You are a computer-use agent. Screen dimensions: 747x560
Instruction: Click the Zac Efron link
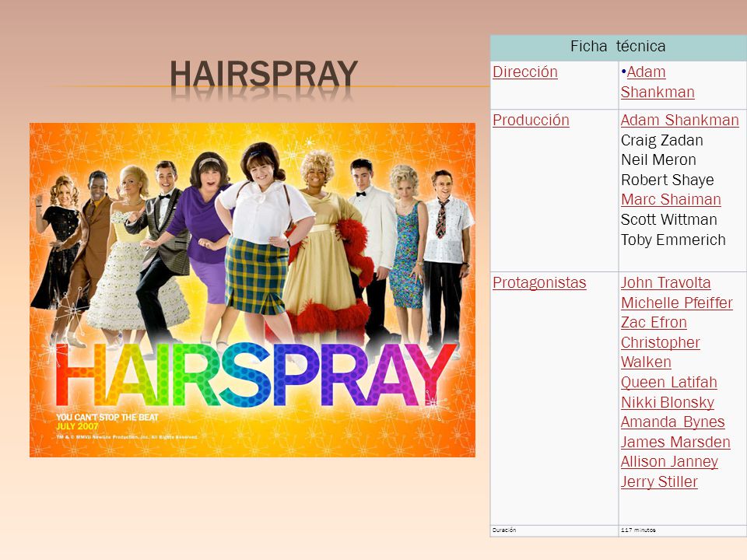pyautogui.click(x=654, y=322)
